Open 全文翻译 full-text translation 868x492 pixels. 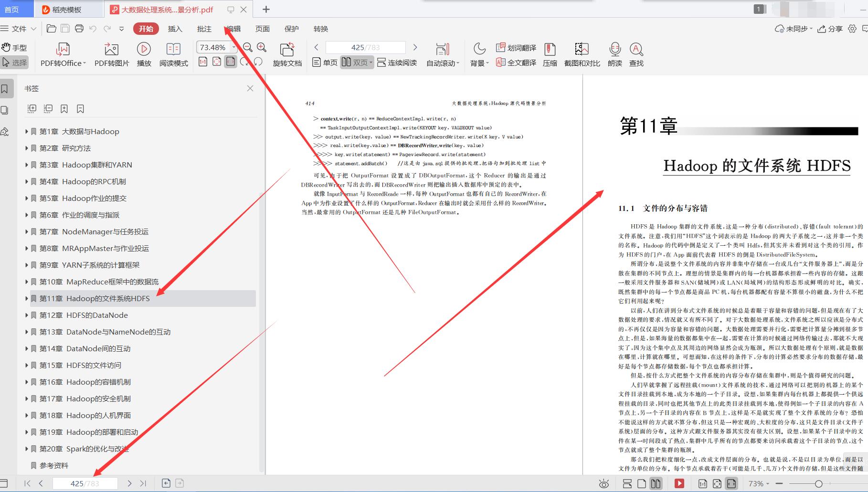click(x=516, y=63)
